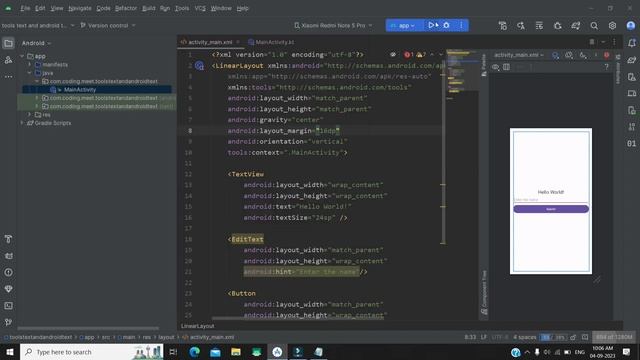Image resolution: width=640 pixels, height=360 pixels.
Task: Toggle editor inspections eye icon
Action: [x=393, y=55]
